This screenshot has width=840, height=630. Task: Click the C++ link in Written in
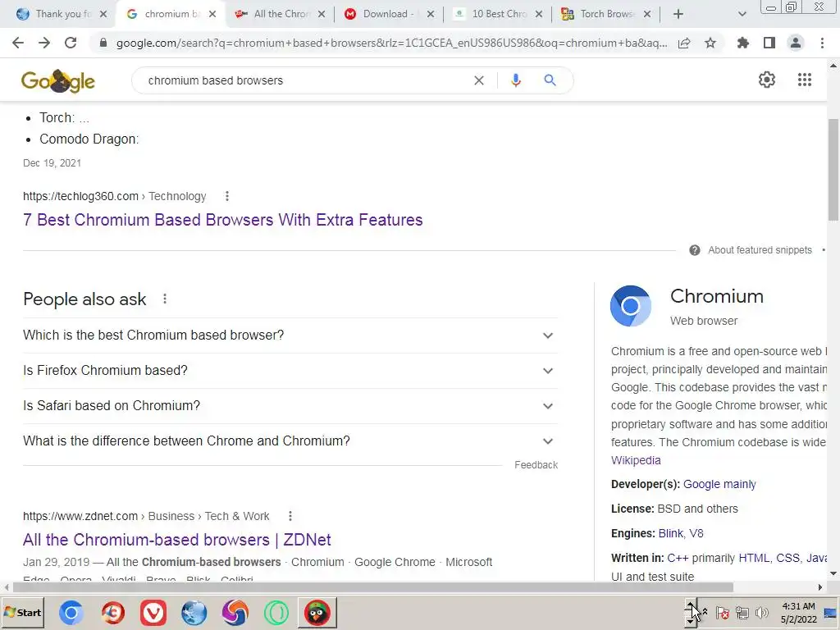(678, 558)
